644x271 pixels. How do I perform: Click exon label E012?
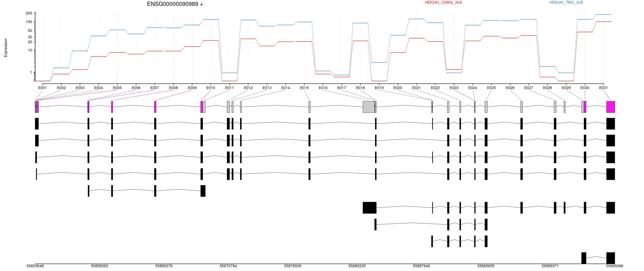click(x=248, y=88)
